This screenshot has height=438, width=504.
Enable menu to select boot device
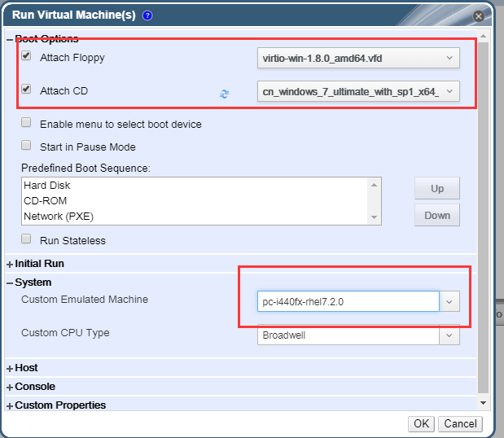[26, 122]
